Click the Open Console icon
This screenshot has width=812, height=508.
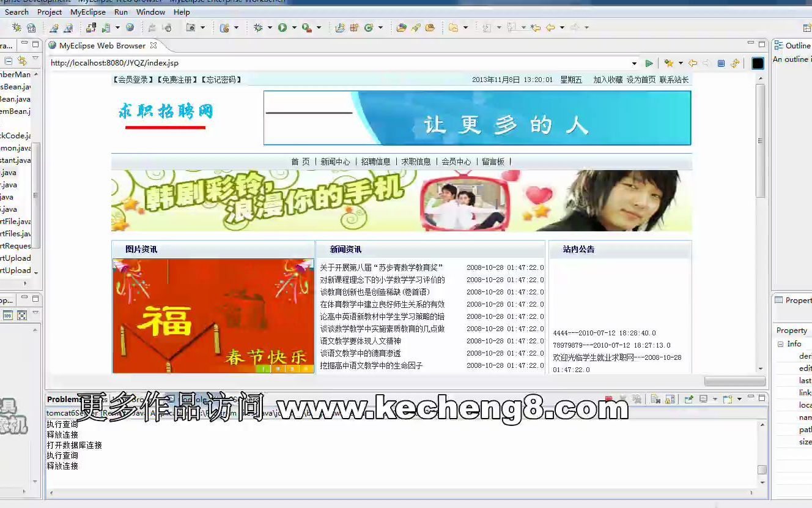click(x=727, y=400)
